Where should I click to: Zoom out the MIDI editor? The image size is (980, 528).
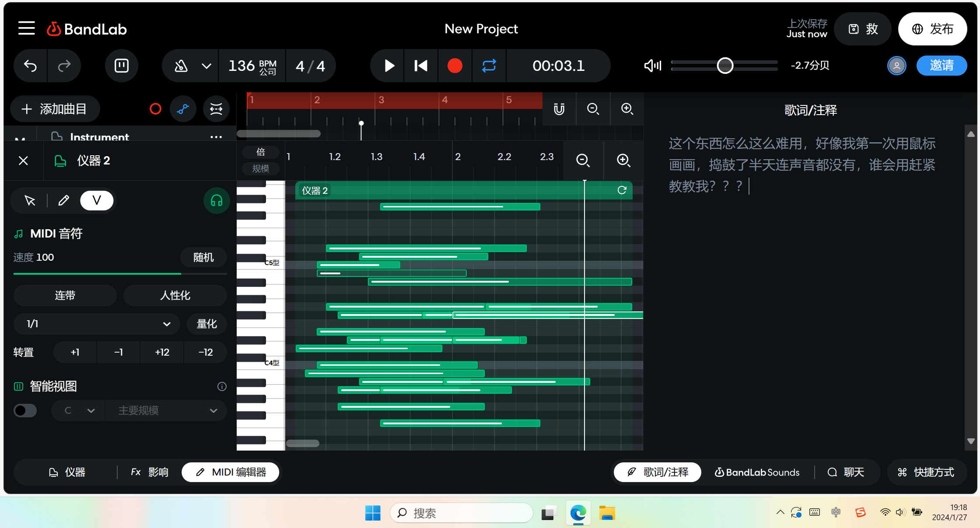583,160
